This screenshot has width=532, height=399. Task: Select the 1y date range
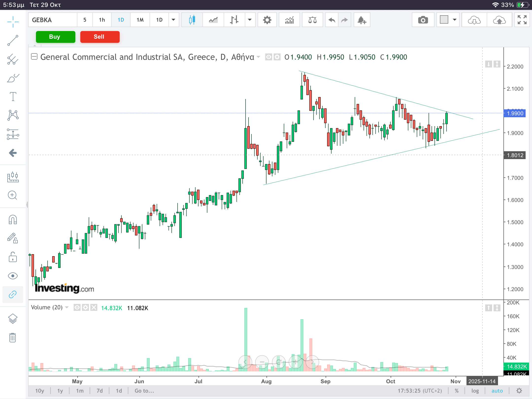click(60, 391)
